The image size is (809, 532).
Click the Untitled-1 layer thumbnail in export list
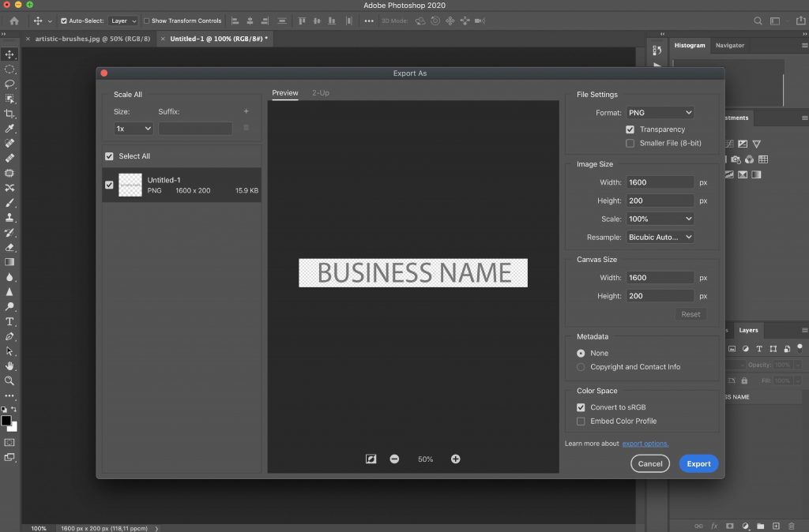tap(130, 185)
